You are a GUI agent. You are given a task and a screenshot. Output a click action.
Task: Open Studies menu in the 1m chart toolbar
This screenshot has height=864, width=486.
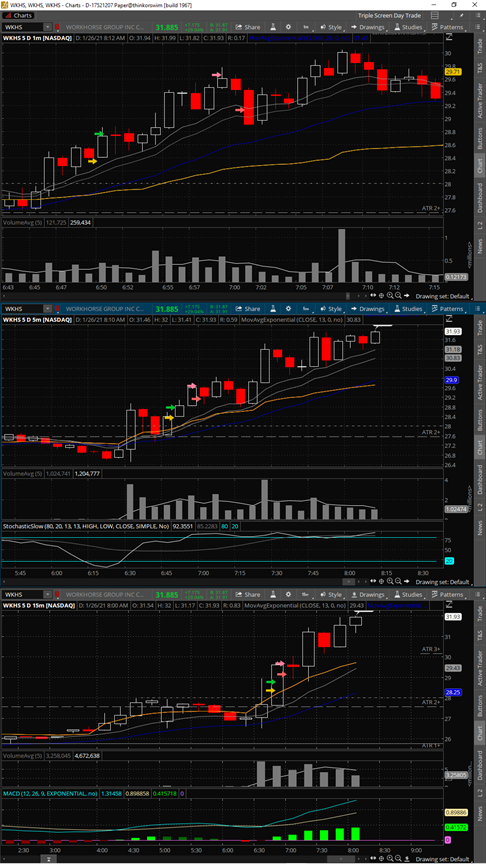point(408,26)
